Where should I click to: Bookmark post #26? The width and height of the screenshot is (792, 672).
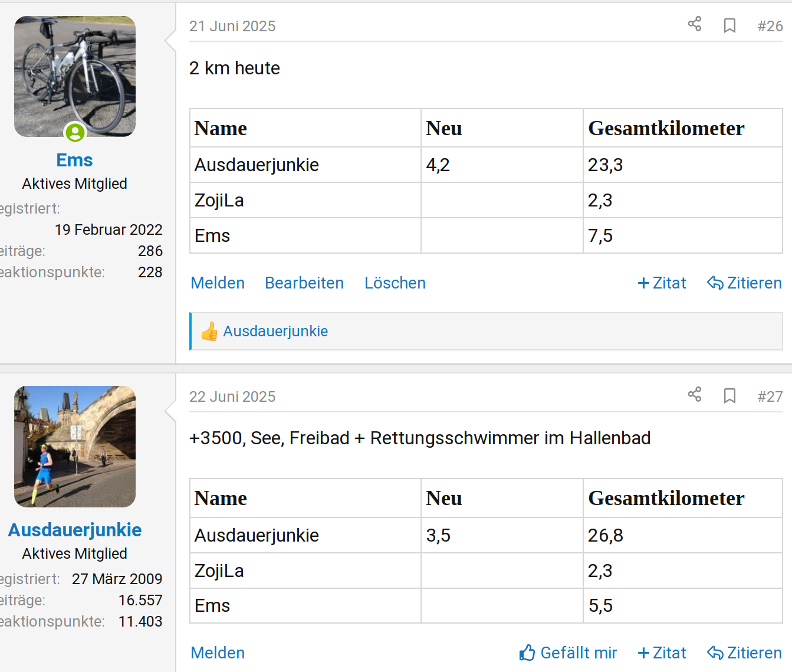729,25
